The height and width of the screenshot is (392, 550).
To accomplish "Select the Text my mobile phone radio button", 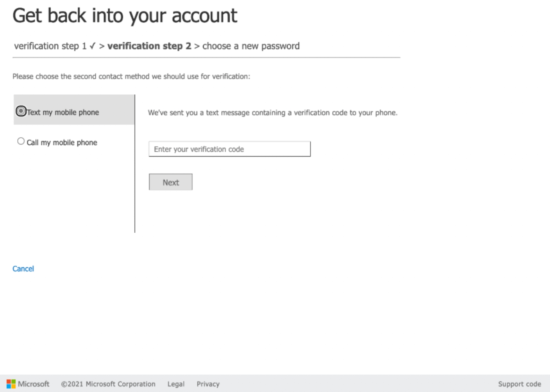I will pyautogui.click(x=21, y=111).
